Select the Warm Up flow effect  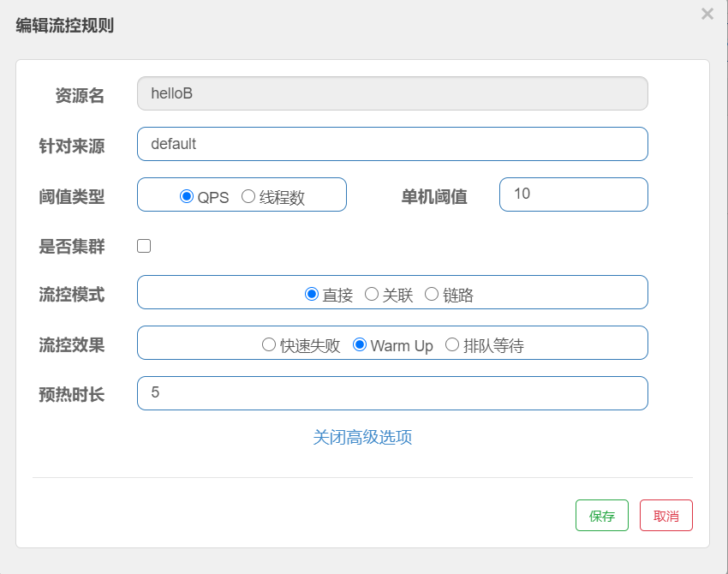pos(358,344)
